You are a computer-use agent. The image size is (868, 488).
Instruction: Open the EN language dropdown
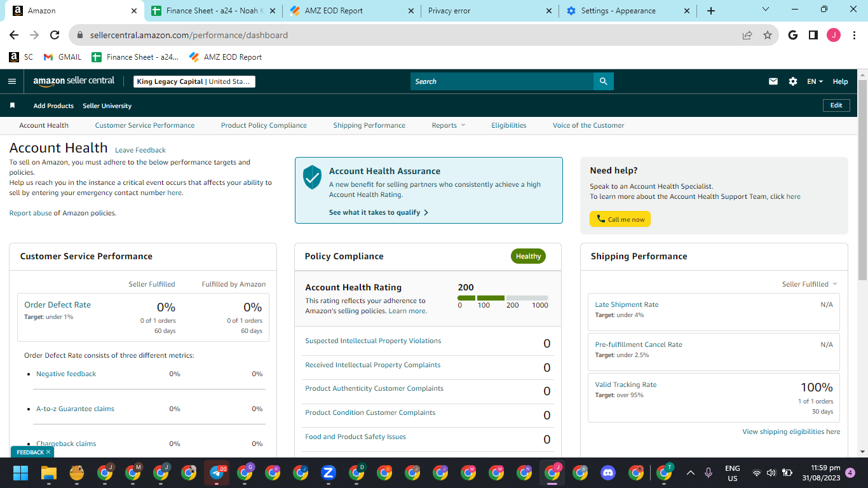815,81
